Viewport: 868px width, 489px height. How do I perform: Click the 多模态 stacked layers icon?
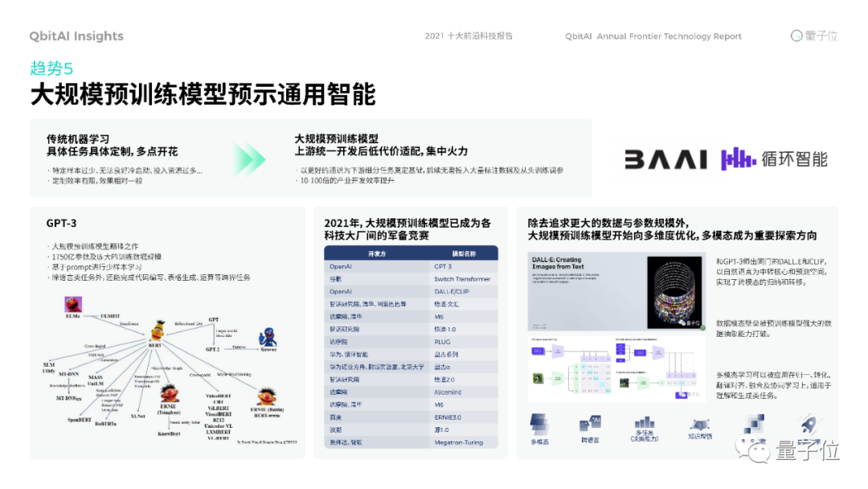[x=540, y=424]
